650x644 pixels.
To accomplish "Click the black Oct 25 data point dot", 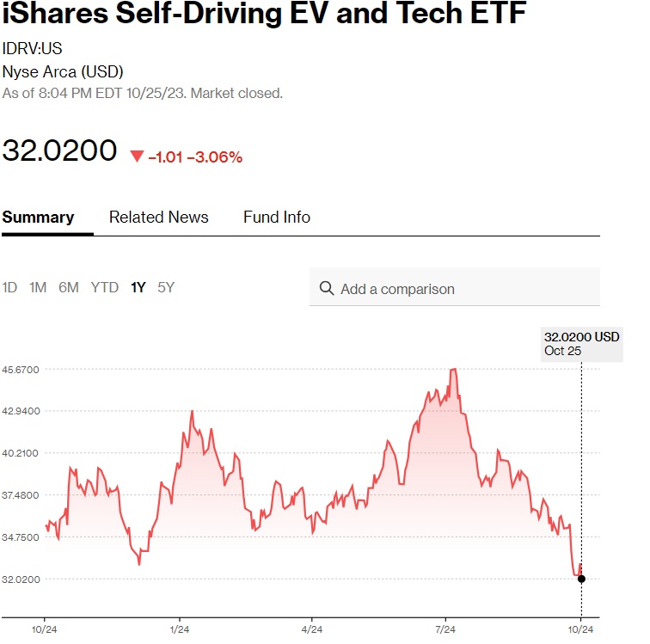I will coord(581,579).
